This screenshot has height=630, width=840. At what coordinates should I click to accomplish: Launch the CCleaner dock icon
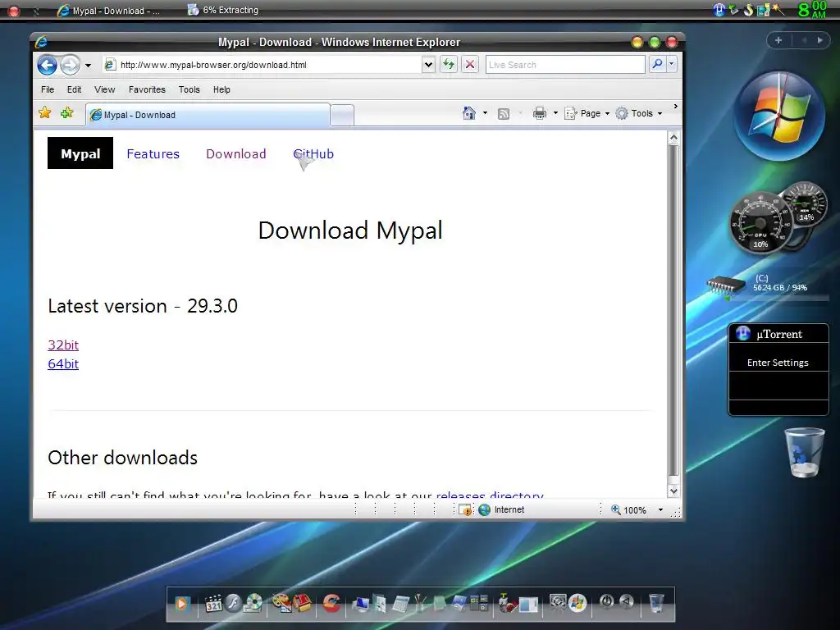click(x=332, y=603)
